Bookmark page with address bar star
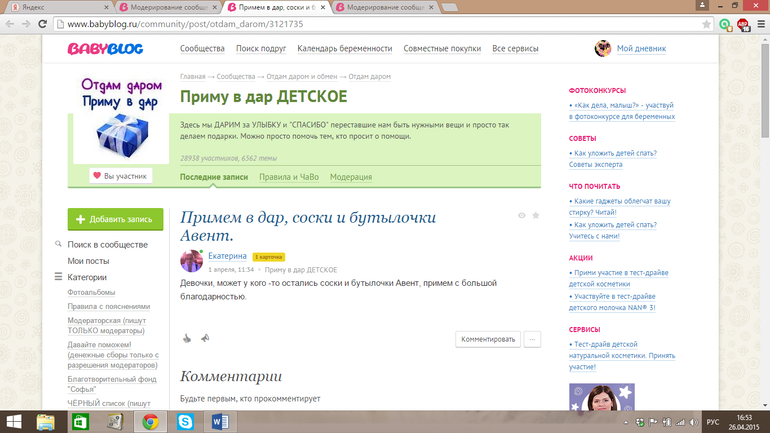Image resolution: width=770 pixels, height=433 pixels. tap(706, 23)
